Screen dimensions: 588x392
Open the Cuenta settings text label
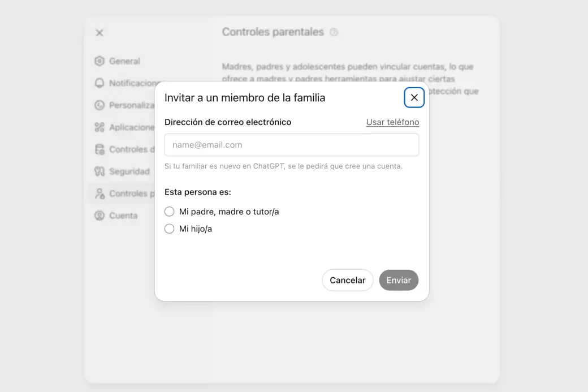point(123,216)
